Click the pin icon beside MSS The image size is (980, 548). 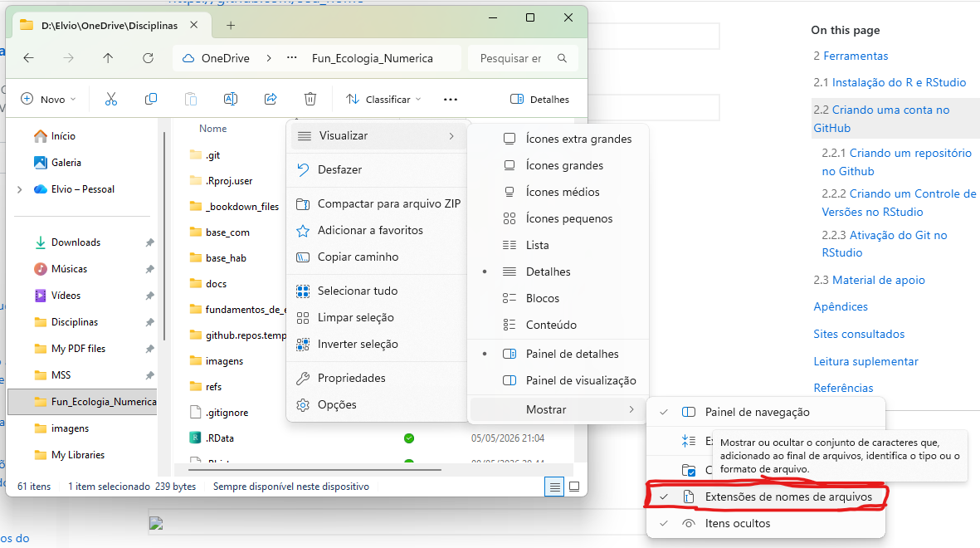149,375
